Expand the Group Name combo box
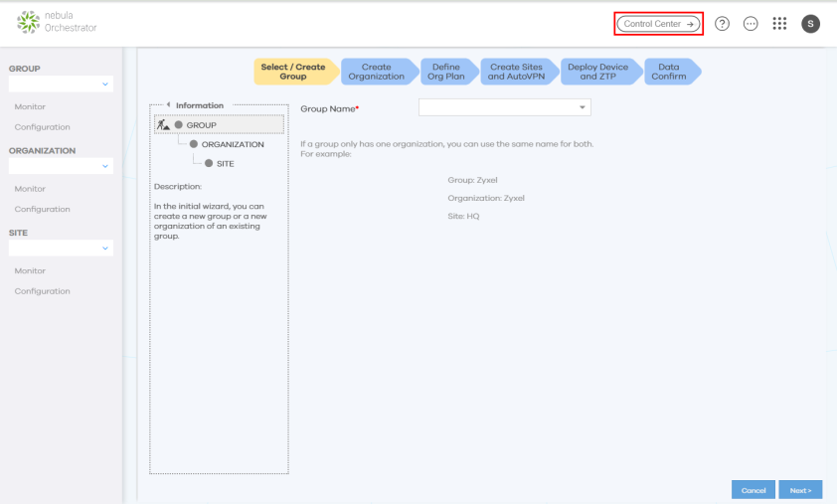 click(x=504, y=107)
